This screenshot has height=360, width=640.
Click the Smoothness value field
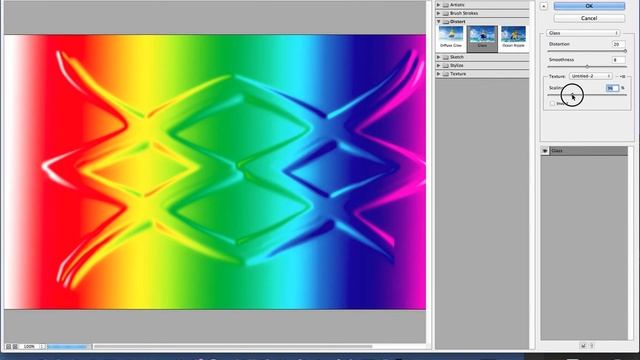click(618, 60)
